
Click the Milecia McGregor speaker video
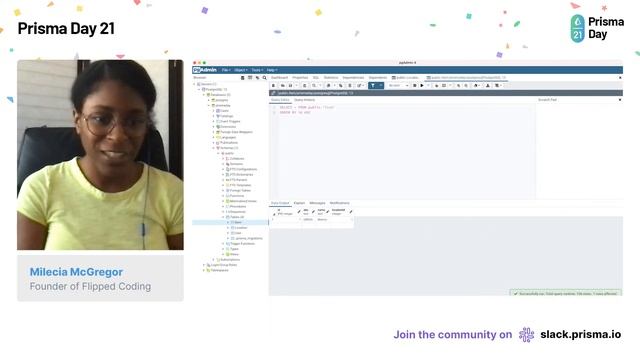[100, 155]
